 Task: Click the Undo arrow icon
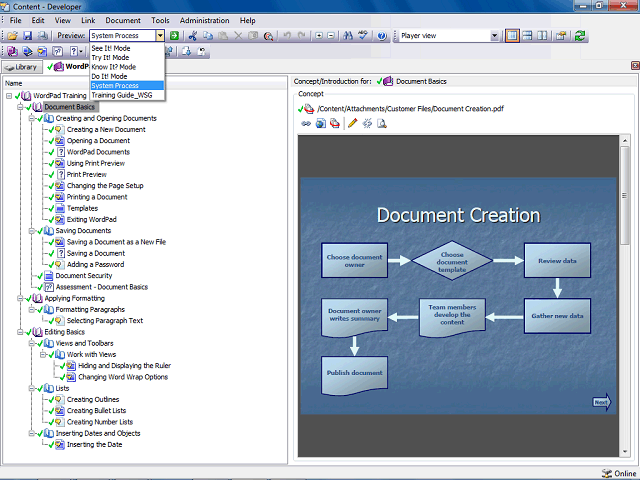click(287, 36)
